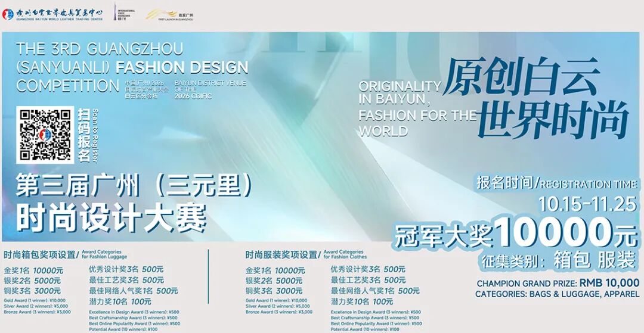Click the '报名时间/REGISTRATION TIME' label

[557, 183]
